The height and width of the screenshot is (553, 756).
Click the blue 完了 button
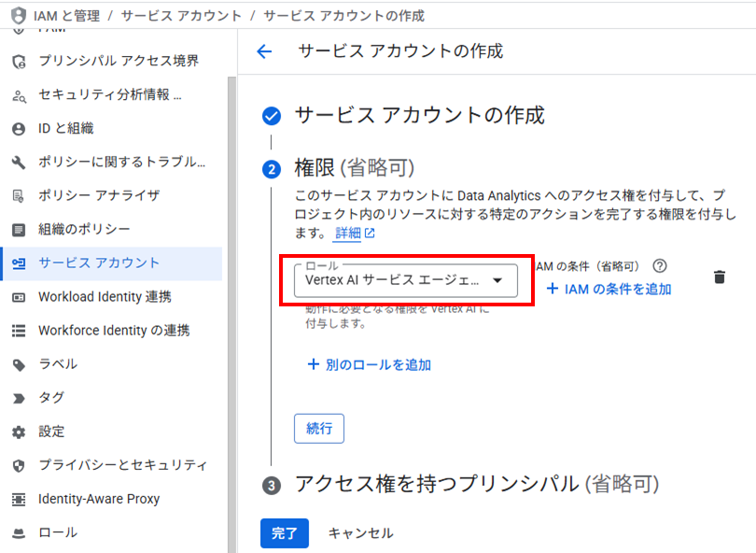coord(284,533)
